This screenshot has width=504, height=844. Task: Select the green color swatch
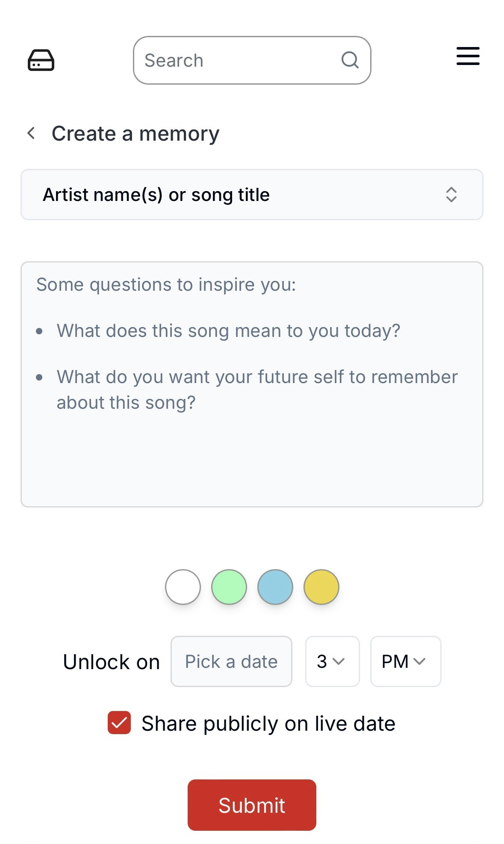pos(229,587)
